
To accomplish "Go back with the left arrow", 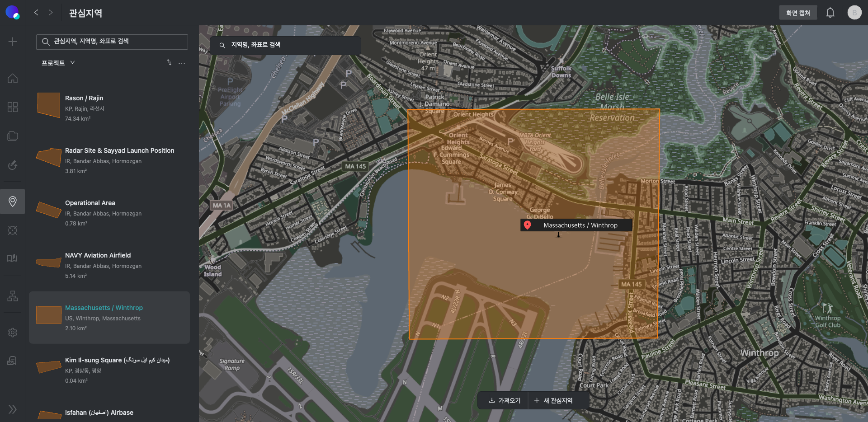I will point(36,13).
